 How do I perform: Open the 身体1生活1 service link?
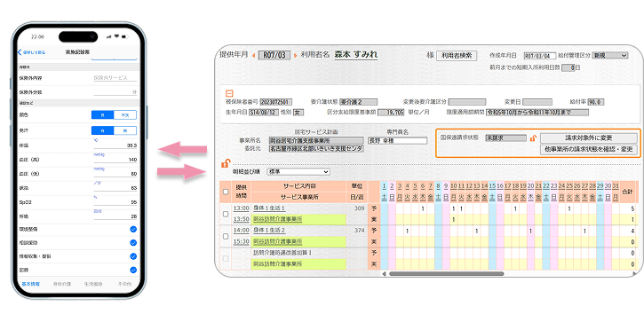[x=269, y=208]
